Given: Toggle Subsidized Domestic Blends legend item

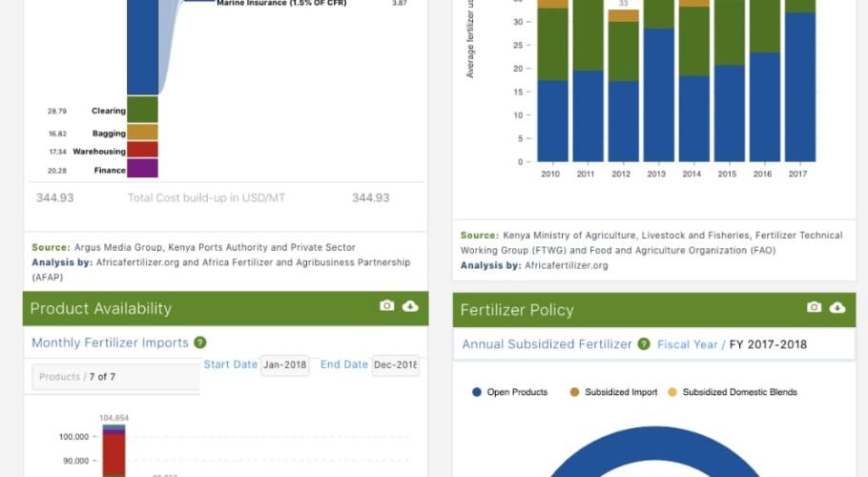Looking at the screenshot, I should [x=732, y=392].
